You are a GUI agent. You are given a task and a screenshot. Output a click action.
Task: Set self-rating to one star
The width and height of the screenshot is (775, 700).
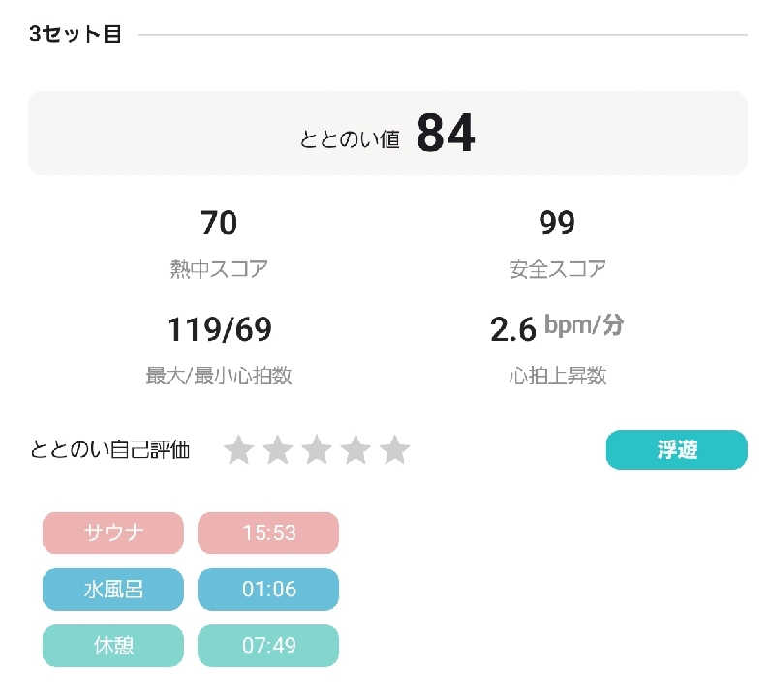[x=238, y=450]
